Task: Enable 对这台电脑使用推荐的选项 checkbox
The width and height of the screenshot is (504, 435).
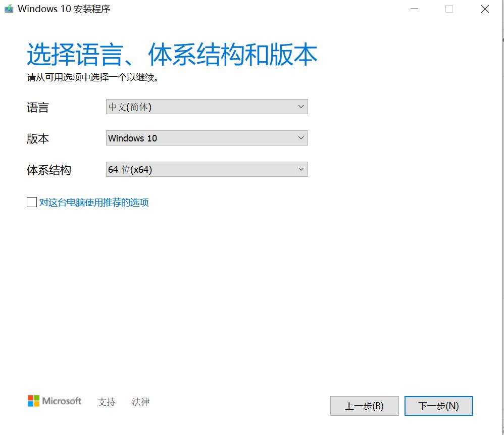Action: coord(31,202)
